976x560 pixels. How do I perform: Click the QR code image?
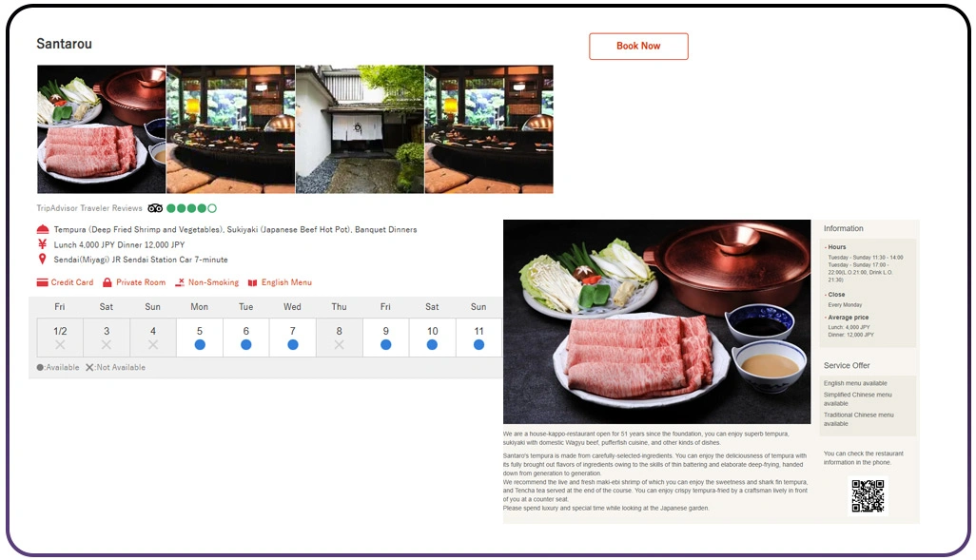[867, 495]
